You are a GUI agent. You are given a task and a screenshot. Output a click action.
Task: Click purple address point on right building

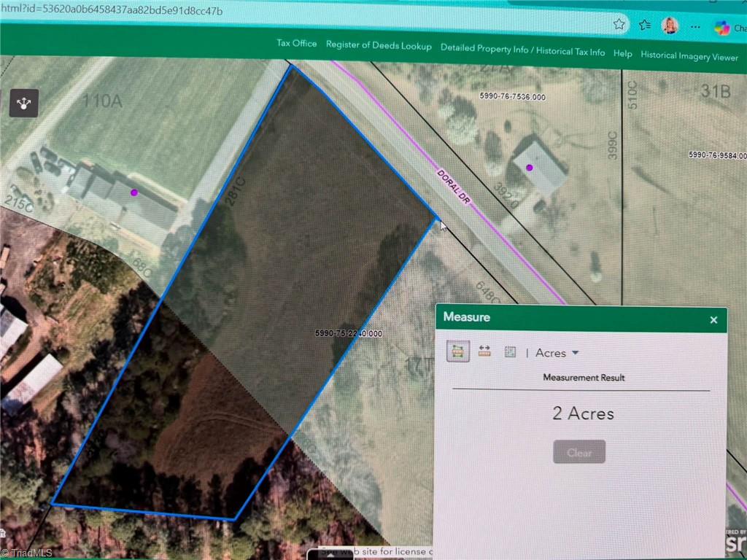pos(530,168)
